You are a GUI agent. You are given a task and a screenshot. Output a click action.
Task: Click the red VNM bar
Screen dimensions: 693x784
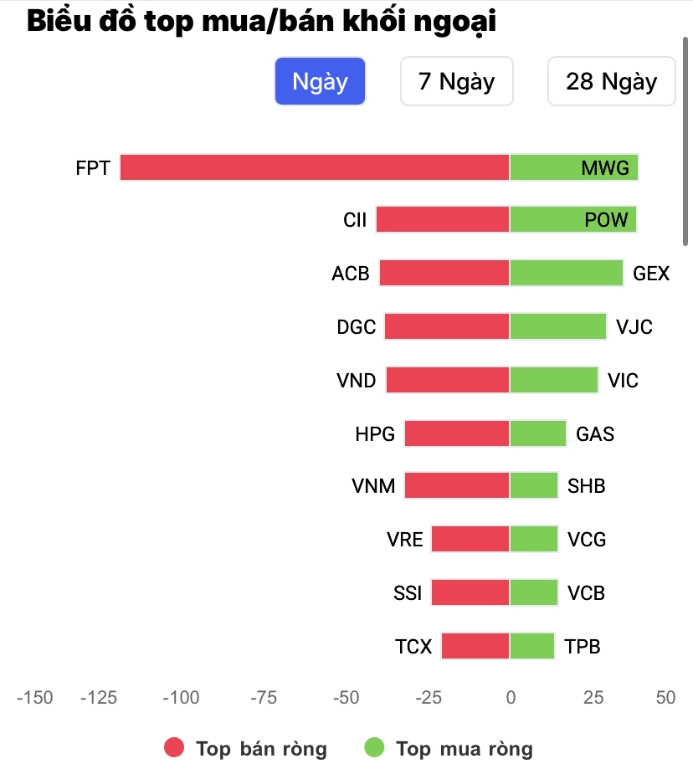(457, 486)
